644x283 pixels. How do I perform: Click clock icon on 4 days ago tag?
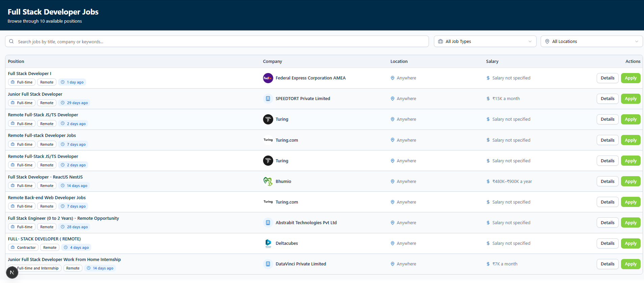(66, 247)
